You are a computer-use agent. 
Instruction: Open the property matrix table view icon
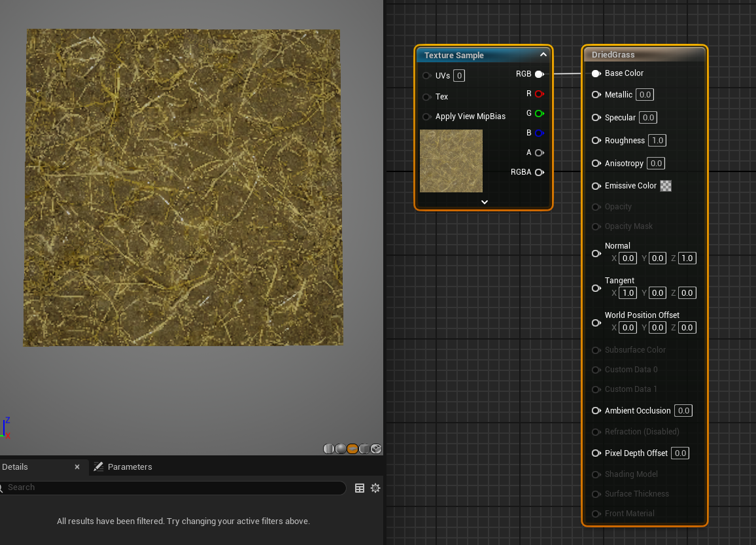click(x=360, y=488)
